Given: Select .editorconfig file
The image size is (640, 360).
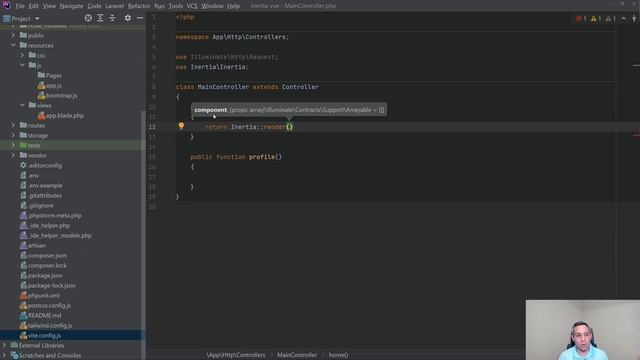Looking at the screenshot, I should (x=45, y=165).
